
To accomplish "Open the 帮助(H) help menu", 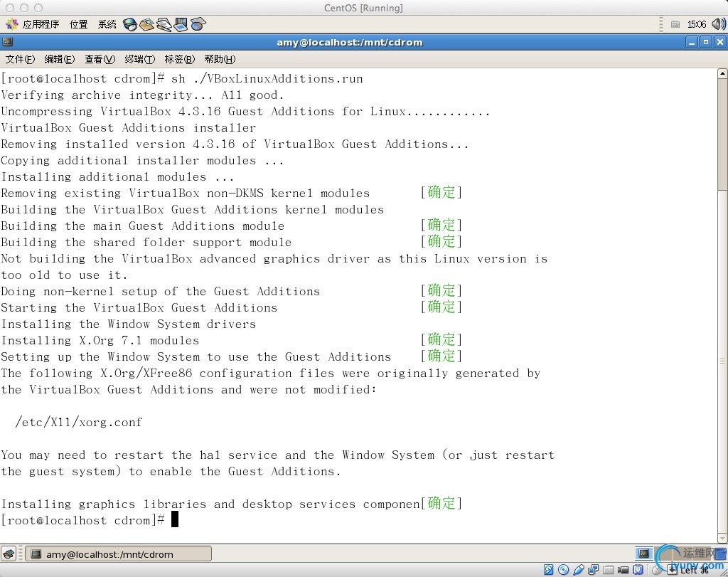I will click(220, 59).
